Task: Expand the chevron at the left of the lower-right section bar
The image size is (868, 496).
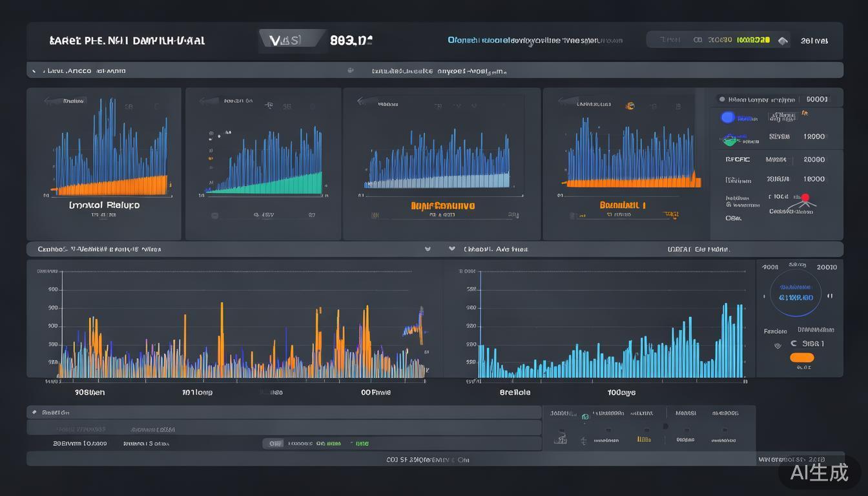Action: click(451, 249)
